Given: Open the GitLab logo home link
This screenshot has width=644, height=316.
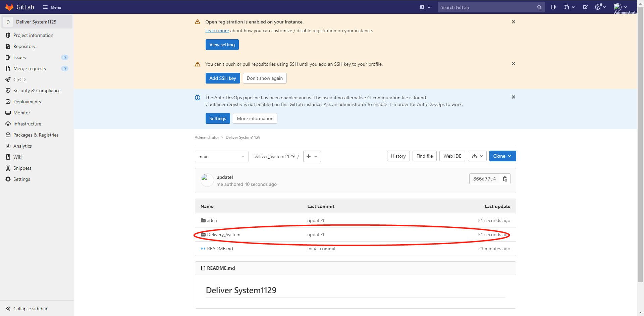Looking at the screenshot, I should [x=20, y=7].
